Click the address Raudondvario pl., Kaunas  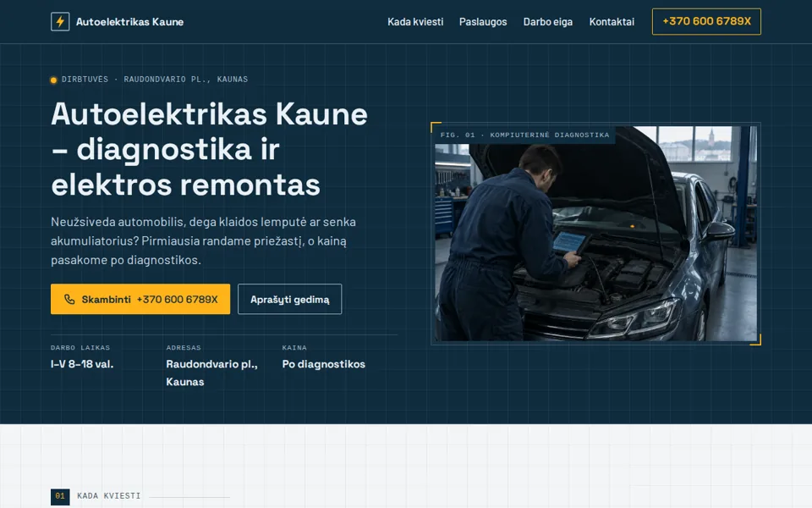211,373
